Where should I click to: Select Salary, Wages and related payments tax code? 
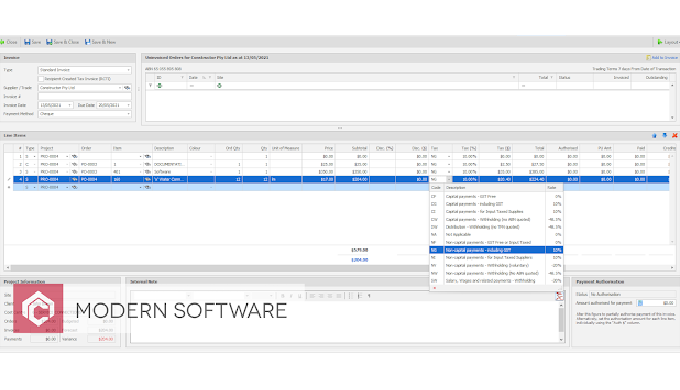[x=496, y=281]
